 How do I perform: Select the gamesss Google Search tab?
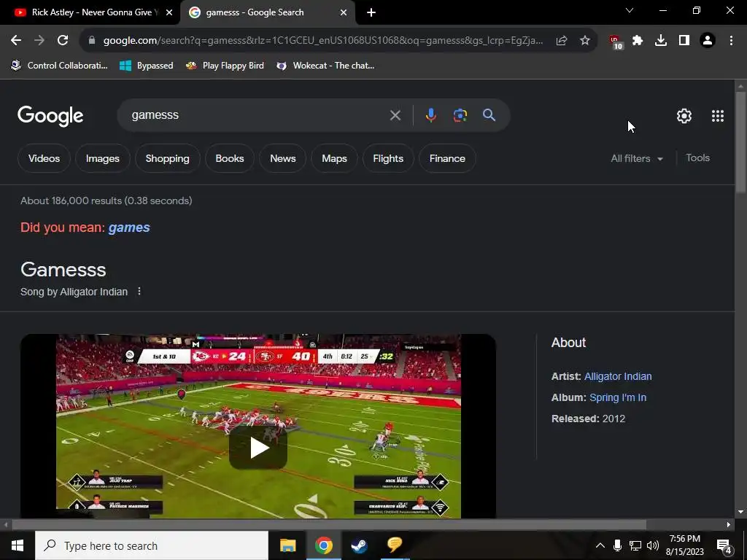[268, 12]
